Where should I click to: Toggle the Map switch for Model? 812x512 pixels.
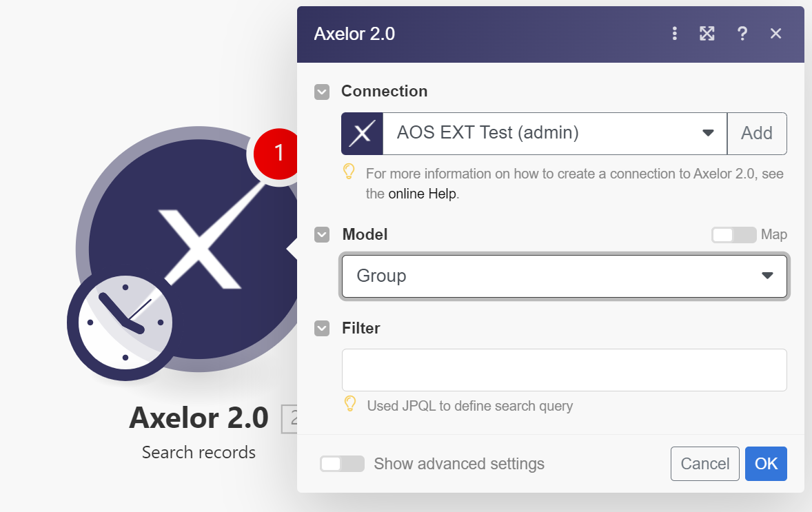point(733,235)
